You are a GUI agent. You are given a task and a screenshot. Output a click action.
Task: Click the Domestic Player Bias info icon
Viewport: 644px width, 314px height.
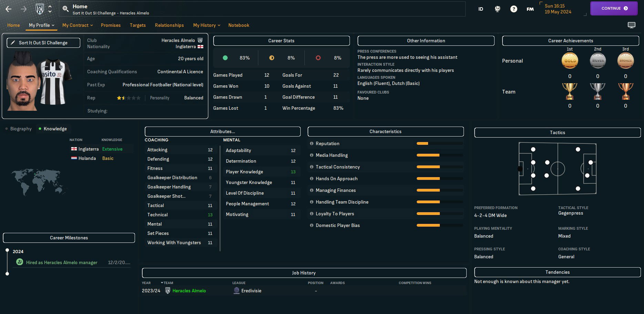coord(312,225)
